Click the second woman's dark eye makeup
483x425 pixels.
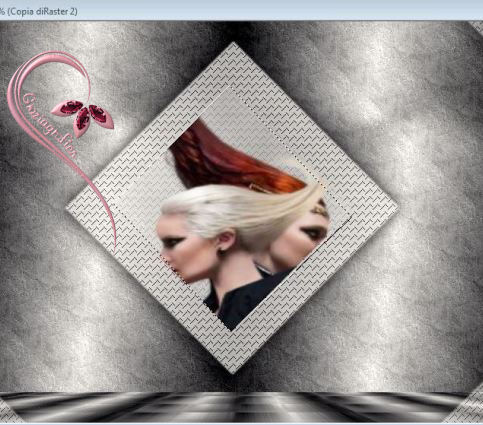312,232
